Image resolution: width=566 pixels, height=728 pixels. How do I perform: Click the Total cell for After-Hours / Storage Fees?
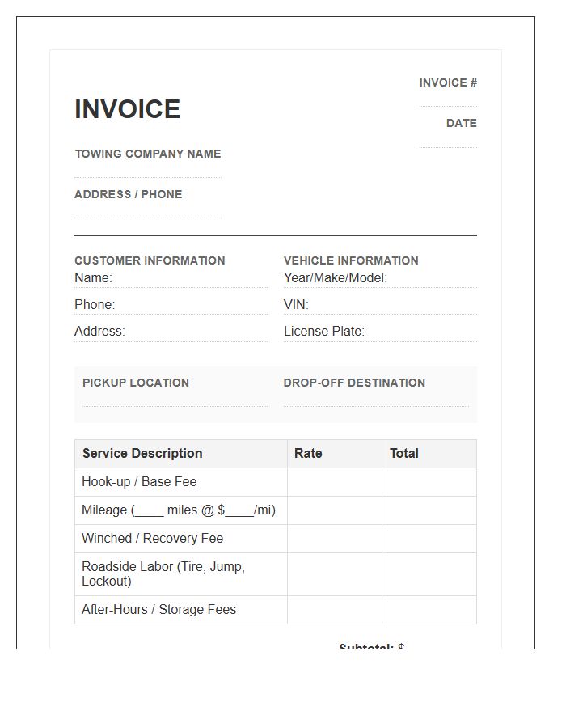(429, 610)
